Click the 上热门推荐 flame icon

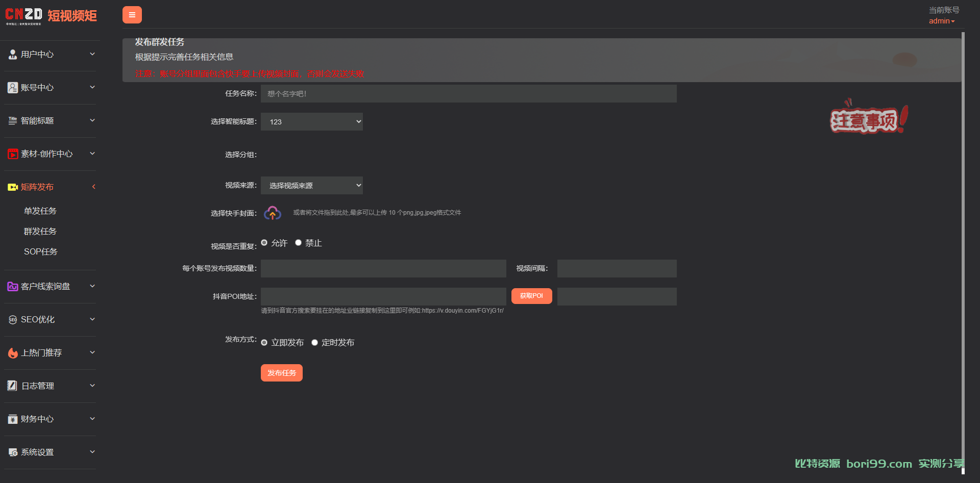(13, 352)
